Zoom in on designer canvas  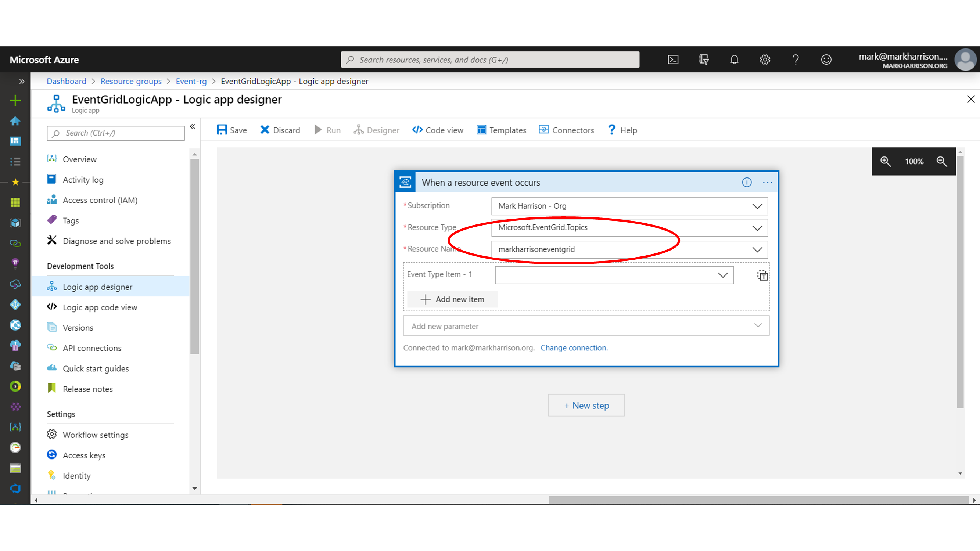click(885, 161)
